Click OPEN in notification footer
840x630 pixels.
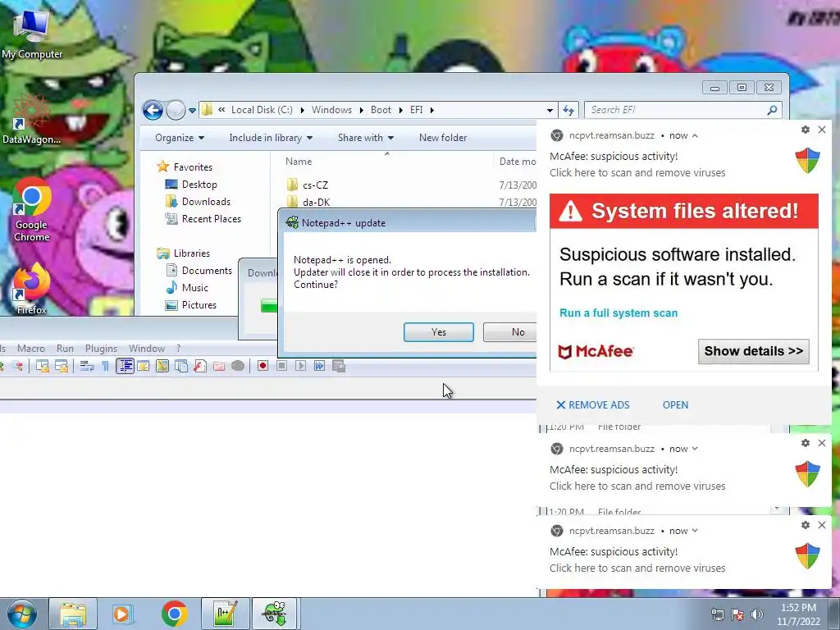coord(676,405)
